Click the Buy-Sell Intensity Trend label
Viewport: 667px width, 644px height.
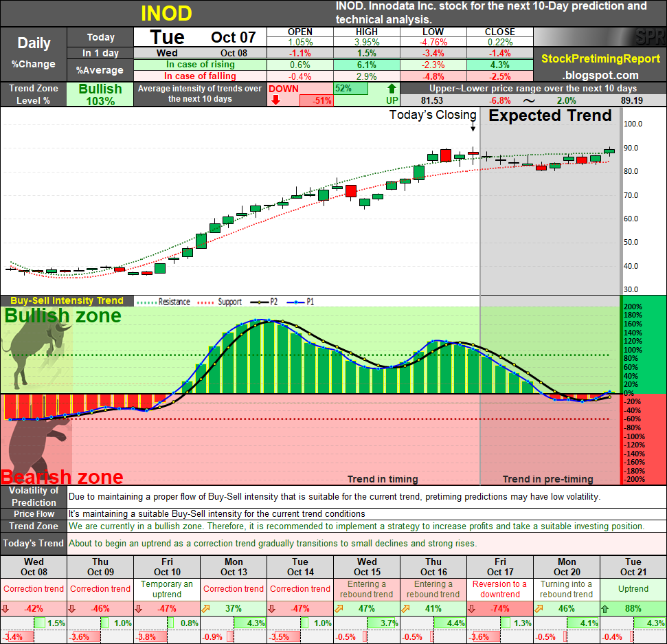point(67,300)
